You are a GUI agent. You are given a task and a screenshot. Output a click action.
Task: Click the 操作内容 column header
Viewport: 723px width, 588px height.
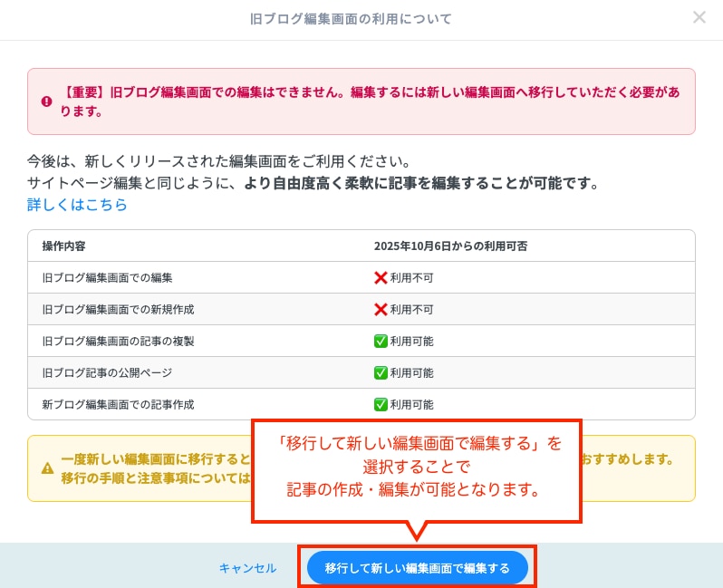coord(63,246)
